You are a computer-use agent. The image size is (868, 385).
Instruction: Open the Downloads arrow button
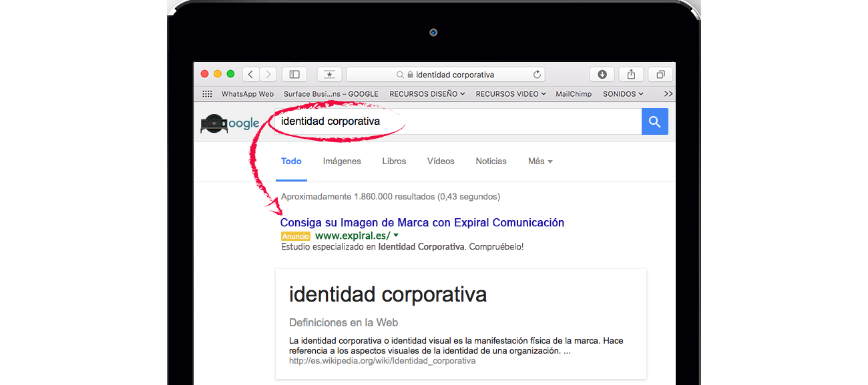pyautogui.click(x=602, y=74)
